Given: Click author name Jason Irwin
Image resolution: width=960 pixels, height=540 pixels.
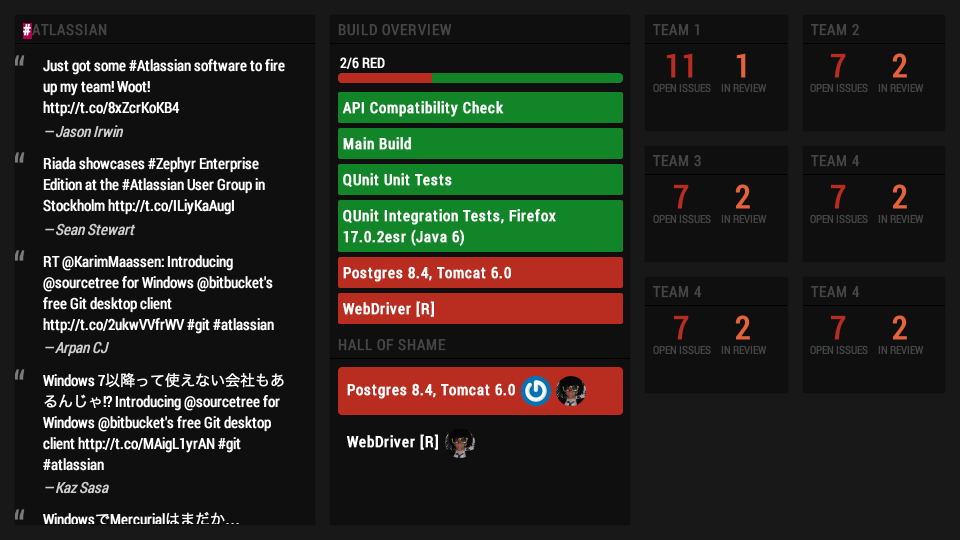Looking at the screenshot, I should [x=89, y=132].
